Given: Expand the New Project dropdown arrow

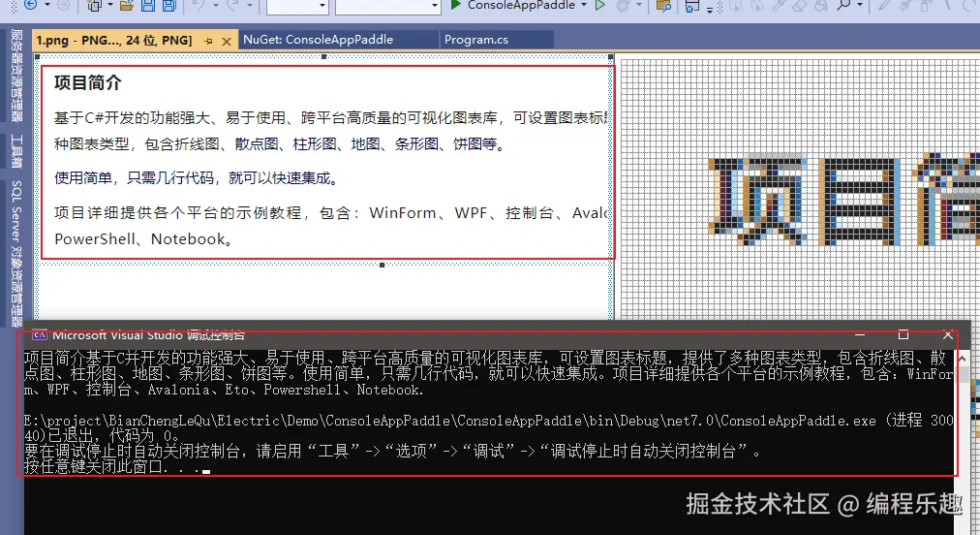Looking at the screenshot, I should coord(110,5).
